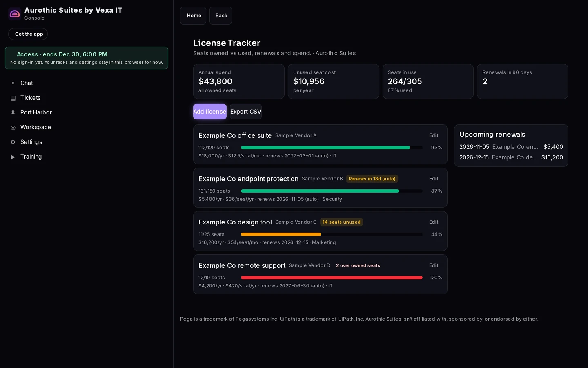Click the 'Renews in 18d (auto)' badge
This screenshot has height=368, width=588.
(x=372, y=179)
